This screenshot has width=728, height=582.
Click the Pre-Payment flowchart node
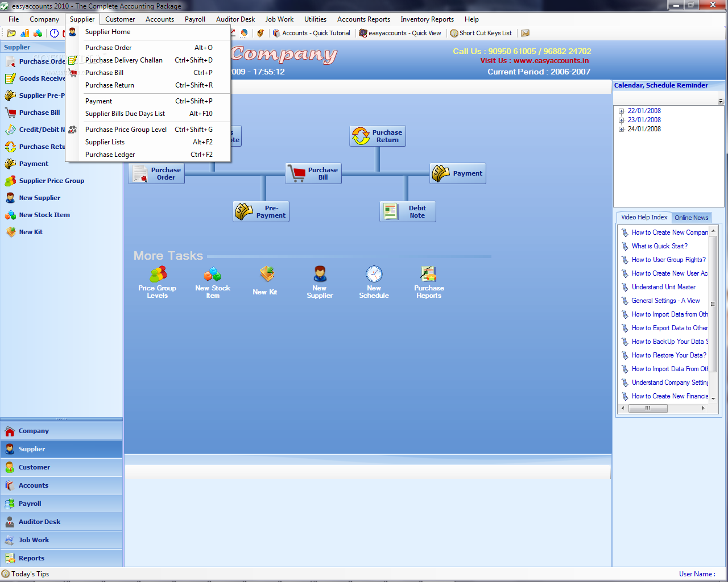pos(261,211)
